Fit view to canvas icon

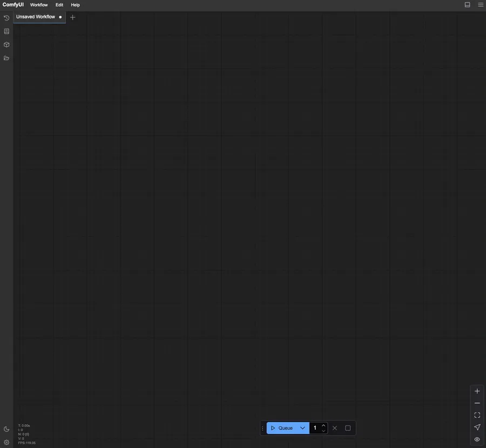477,415
